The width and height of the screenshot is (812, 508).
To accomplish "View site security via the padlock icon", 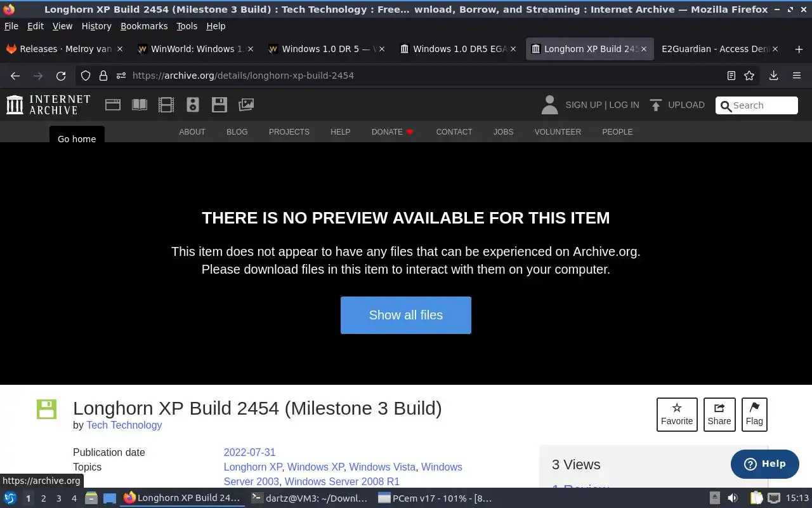I will pyautogui.click(x=103, y=76).
